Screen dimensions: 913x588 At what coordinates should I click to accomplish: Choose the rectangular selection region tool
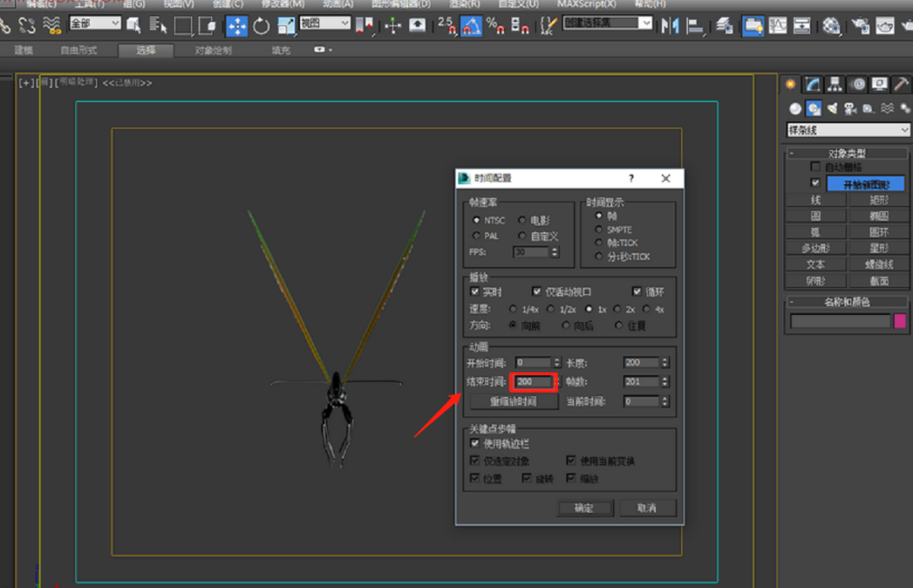183,25
